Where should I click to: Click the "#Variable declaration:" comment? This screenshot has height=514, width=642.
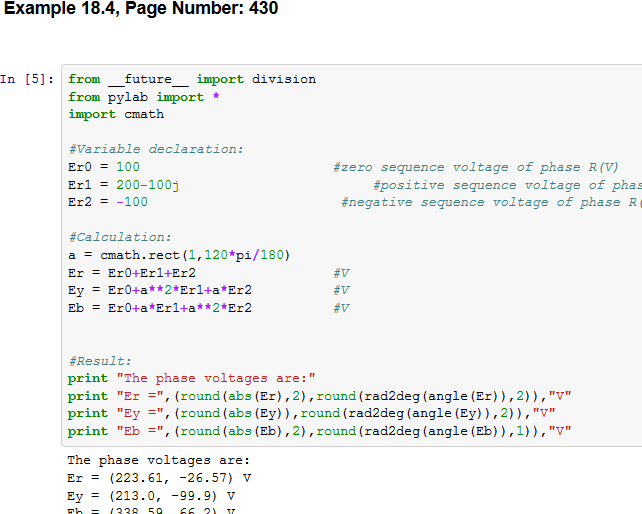[155, 149]
